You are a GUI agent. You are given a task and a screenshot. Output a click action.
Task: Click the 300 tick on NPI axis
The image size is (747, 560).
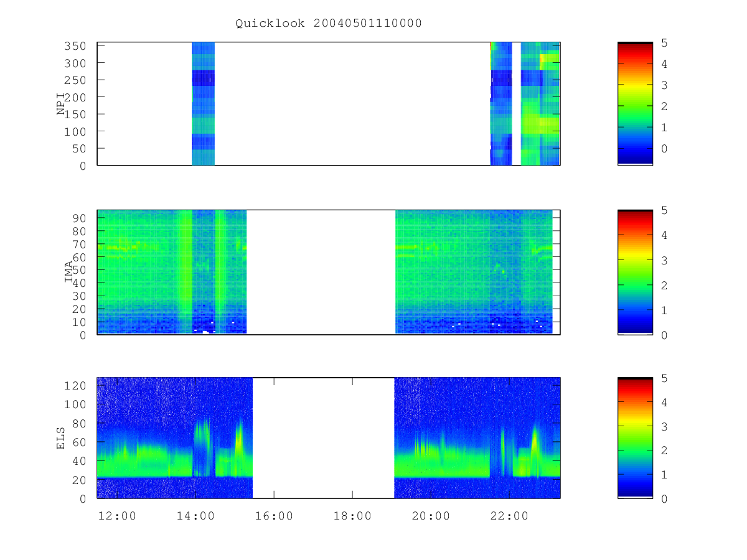coord(76,63)
